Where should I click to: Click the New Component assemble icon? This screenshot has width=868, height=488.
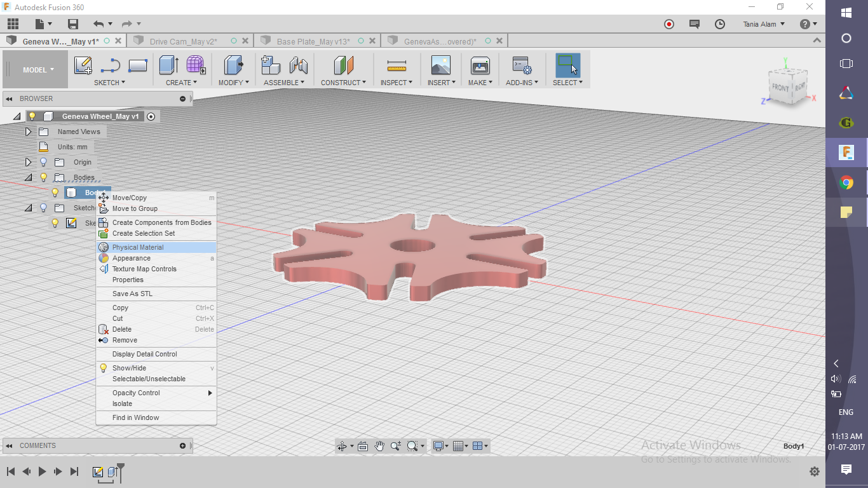click(x=271, y=65)
